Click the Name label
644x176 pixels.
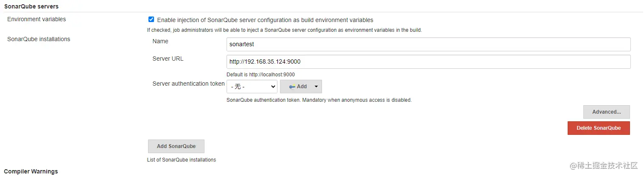click(160, 41)
